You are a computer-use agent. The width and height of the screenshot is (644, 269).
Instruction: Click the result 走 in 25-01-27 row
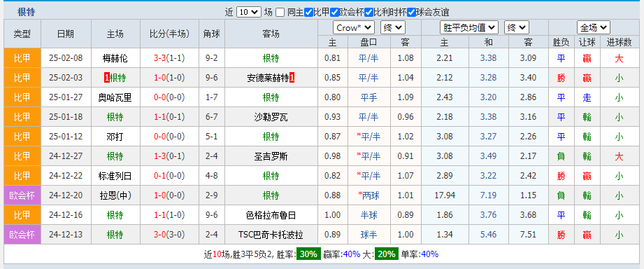tap(587, 97)
